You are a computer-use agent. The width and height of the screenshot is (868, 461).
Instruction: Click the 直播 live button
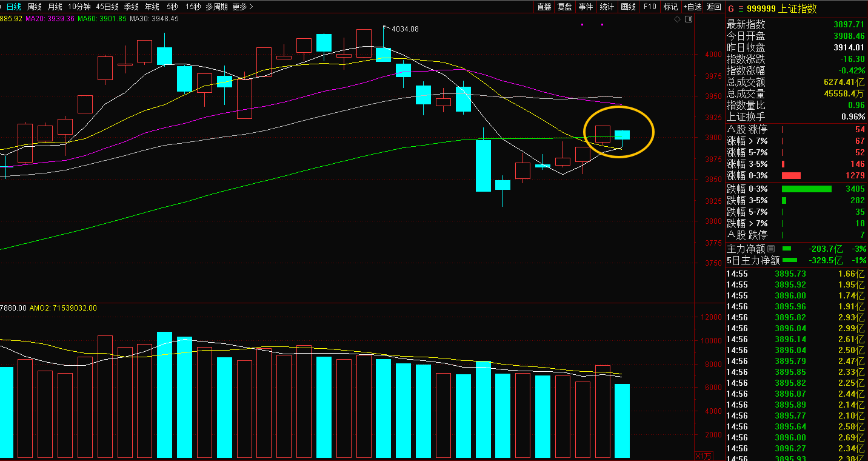[544, 7]
